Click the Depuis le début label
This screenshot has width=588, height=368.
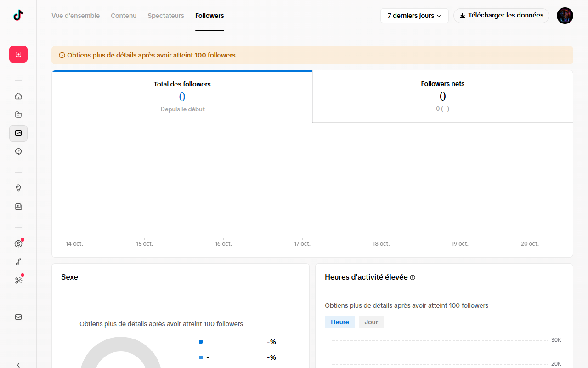[183, 109]
